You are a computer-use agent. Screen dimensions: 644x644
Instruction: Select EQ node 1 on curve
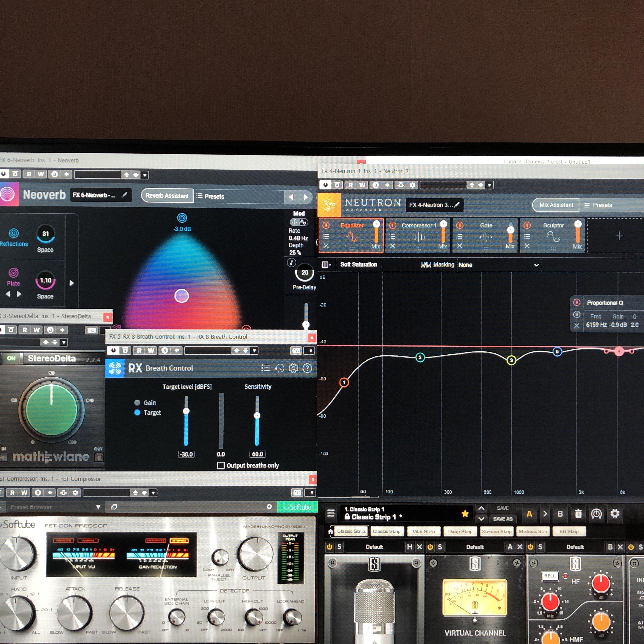tap(344, 382)
